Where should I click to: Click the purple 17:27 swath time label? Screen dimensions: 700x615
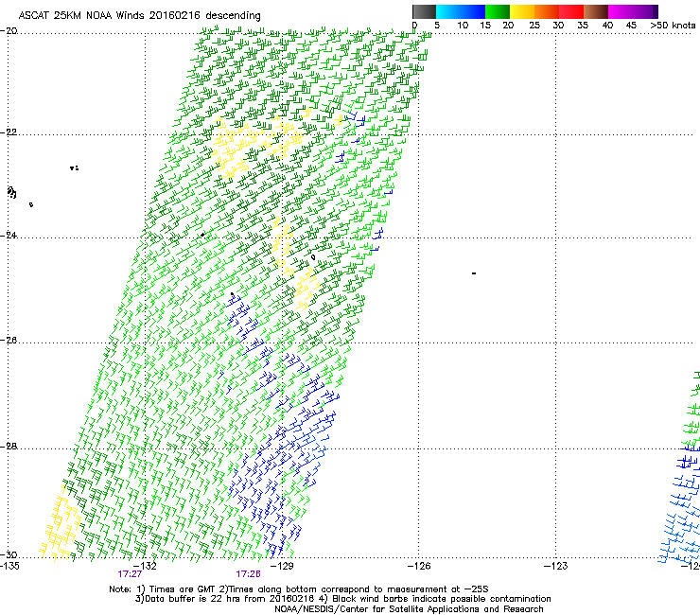[x=130, y=574]
